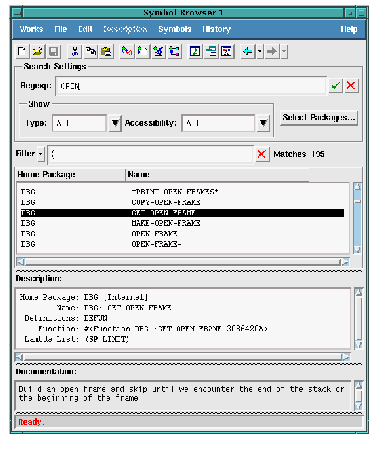Viewport: 379px width, 470px height.
Task: Click Description pane scrollbar up arrow
Action: point(359,292)
